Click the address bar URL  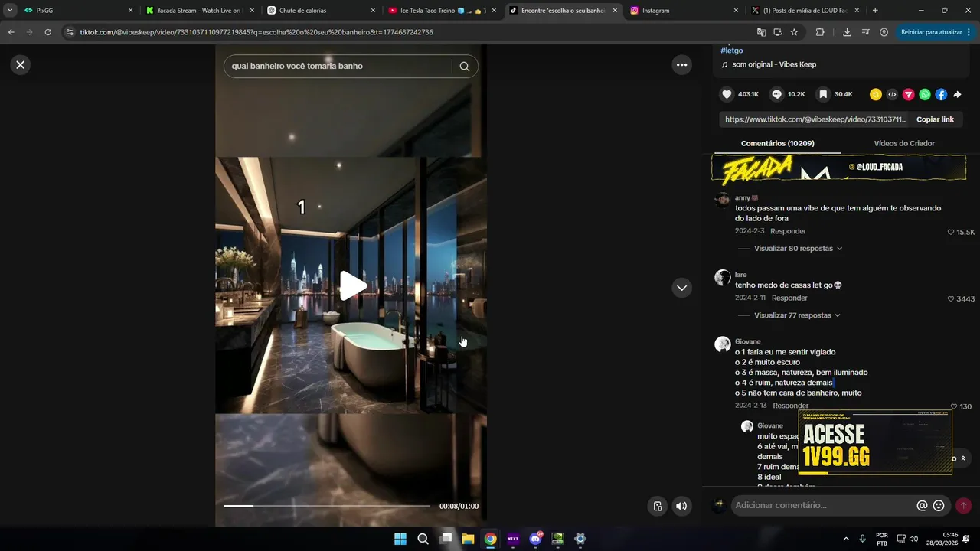(x=256, y=32)
